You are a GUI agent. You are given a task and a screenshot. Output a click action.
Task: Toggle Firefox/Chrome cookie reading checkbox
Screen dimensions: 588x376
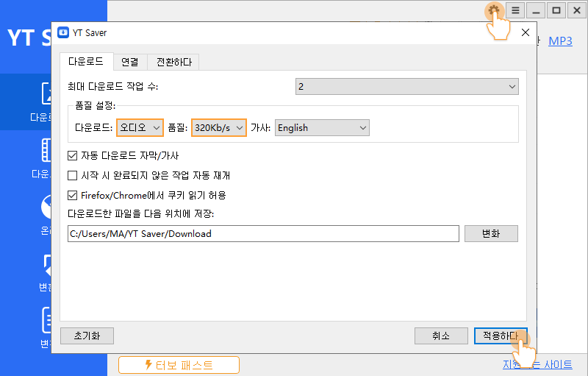pos(72,195)
